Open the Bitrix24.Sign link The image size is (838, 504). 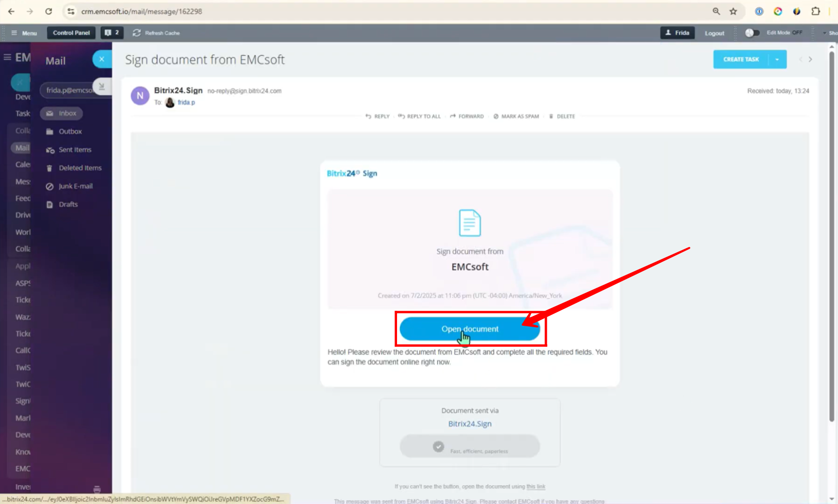[x=470, y=424]
